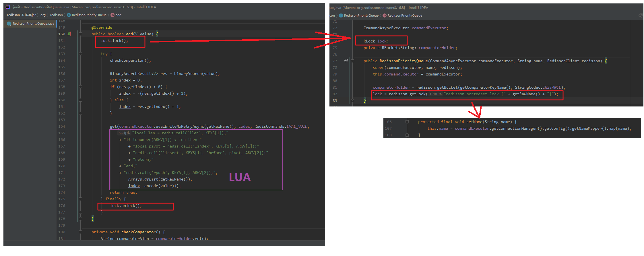Click the super(commandExecutor, name, redisson) call
This screenshot has width=644, height=256.
pyautogui.click(x=417, y=67)
